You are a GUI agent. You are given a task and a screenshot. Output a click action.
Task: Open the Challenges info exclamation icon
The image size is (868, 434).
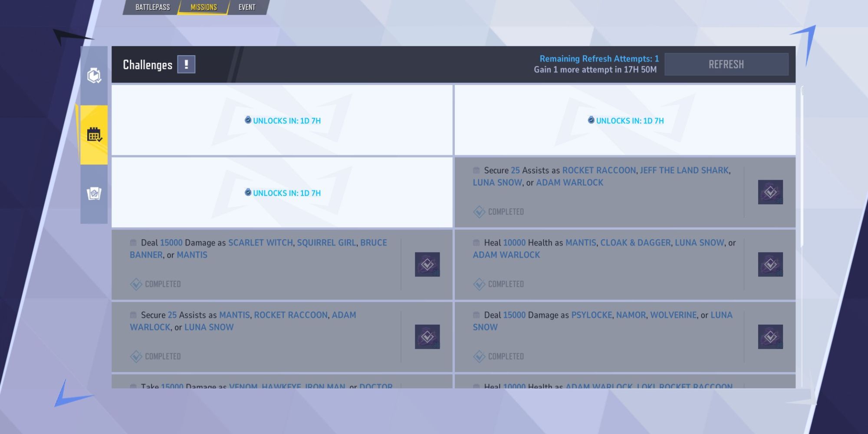coord(186,64)
